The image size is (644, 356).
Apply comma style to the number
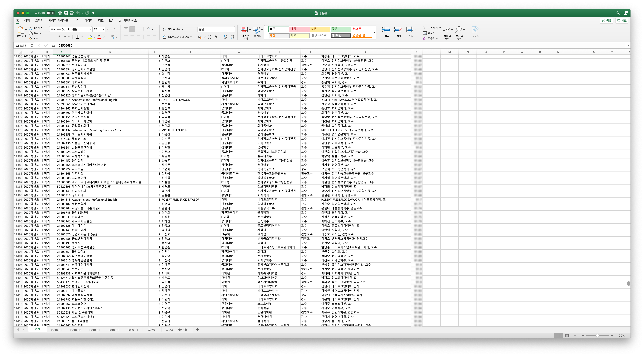[x=216, y=37]
